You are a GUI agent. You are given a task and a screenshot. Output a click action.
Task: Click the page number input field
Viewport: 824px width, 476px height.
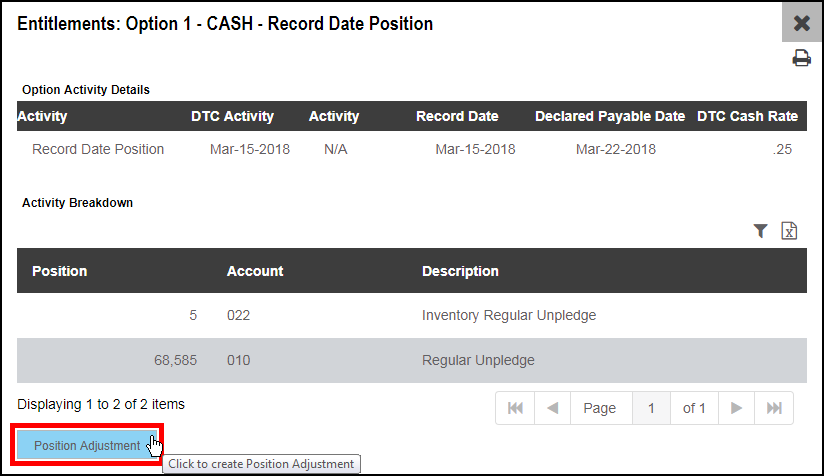(x=651, y=408)
